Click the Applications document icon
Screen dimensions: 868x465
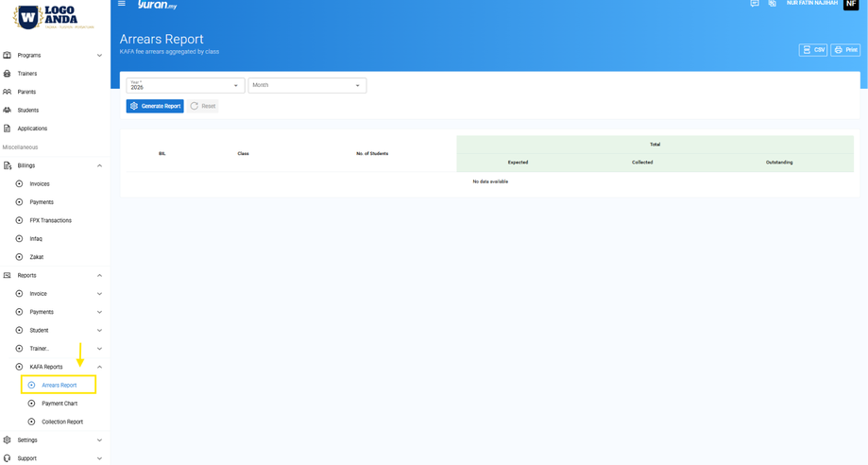(x=8, y=129)
